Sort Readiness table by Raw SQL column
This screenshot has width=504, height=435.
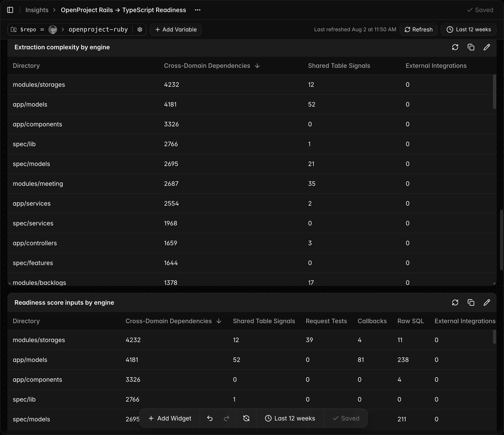point(411,321)
